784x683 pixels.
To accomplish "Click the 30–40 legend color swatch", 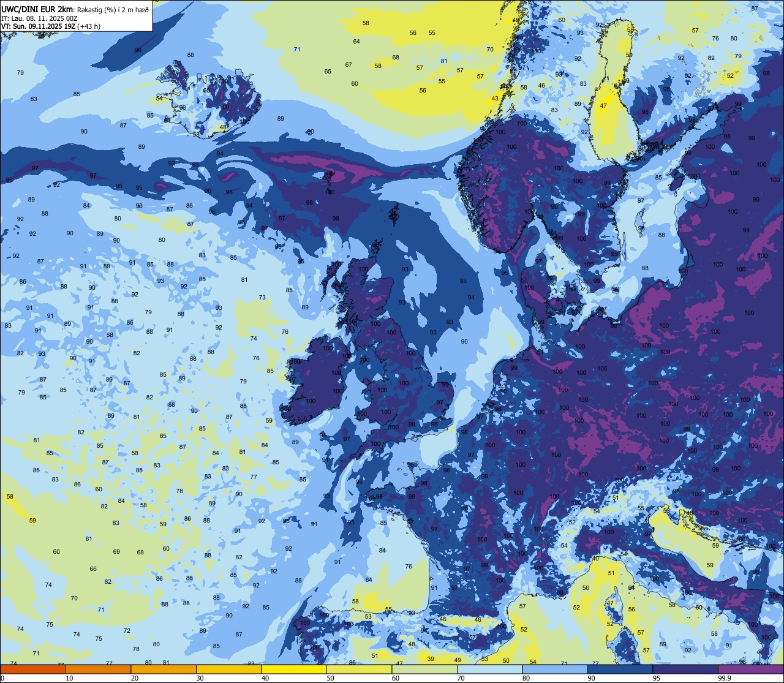I will (x=228, y=670).
